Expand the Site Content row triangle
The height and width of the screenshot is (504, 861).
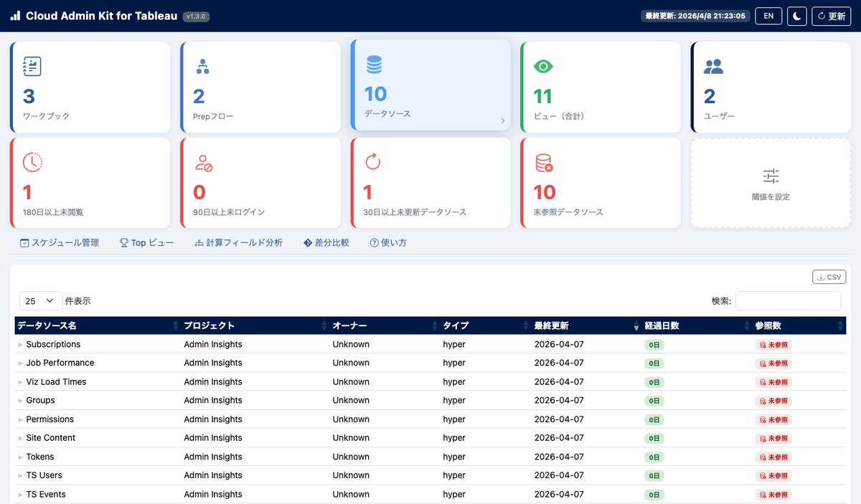(20, 438)
